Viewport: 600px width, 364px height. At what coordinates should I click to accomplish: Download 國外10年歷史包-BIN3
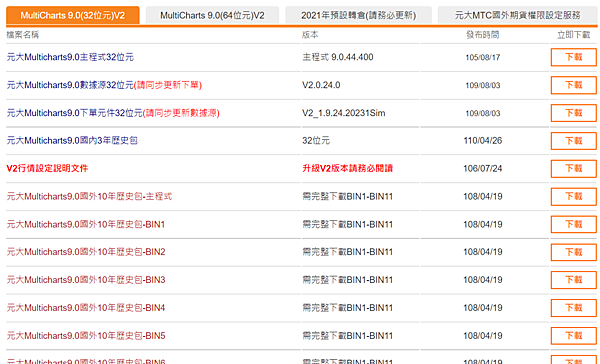coord(574,280)
